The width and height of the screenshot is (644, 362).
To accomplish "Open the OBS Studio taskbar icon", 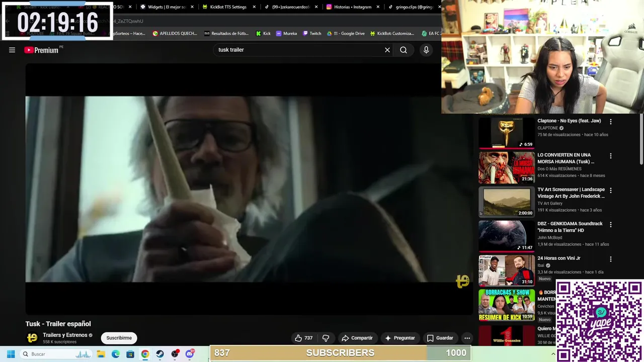I will 175,354.
